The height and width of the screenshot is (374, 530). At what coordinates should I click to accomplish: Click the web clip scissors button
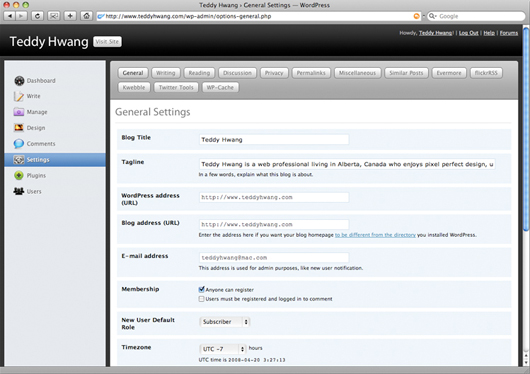pyautogui.click(x=54, y=16)
